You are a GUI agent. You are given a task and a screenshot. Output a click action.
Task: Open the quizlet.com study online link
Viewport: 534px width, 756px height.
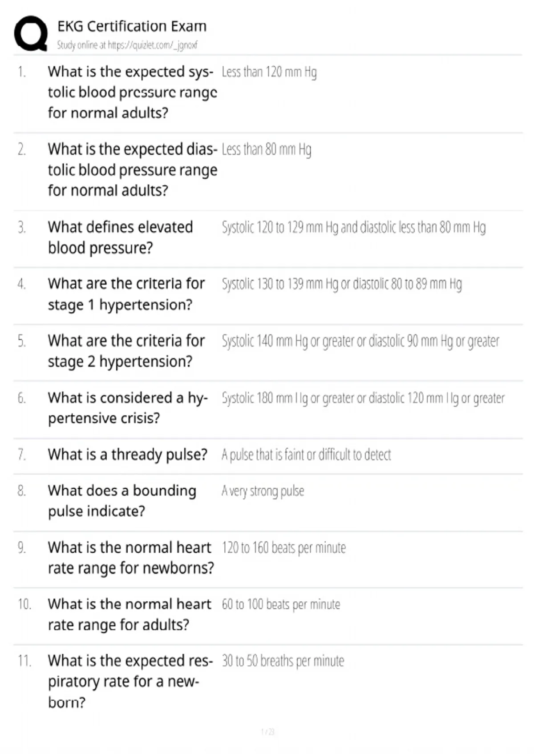point(127,45)
